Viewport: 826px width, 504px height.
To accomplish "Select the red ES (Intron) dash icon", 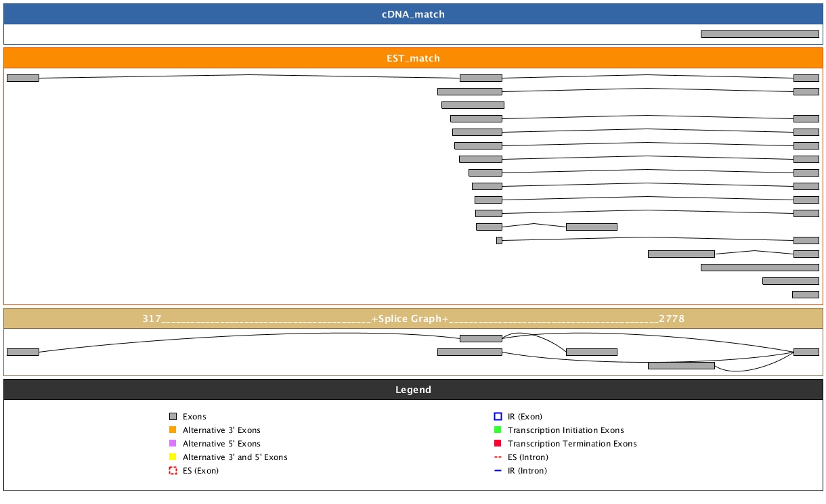I will click(498, 457).
